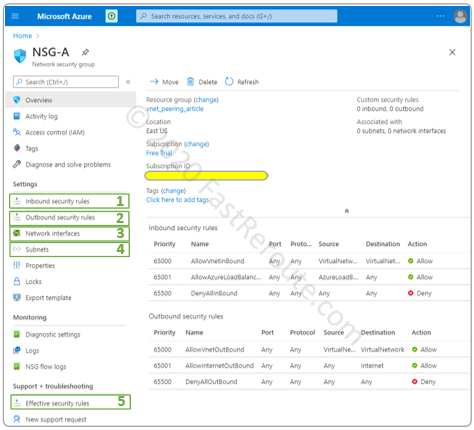
Task: Click change next to Subscription
Action: 197,144
